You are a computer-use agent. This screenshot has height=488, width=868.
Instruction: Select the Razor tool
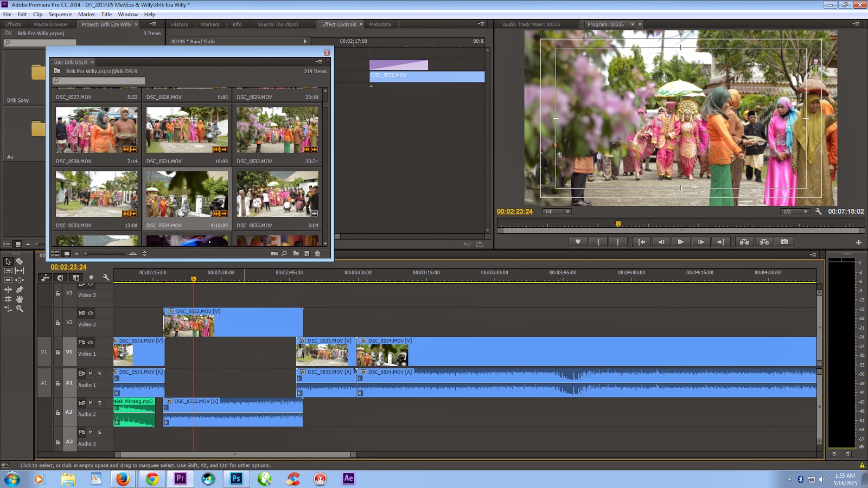click(20, 261)
